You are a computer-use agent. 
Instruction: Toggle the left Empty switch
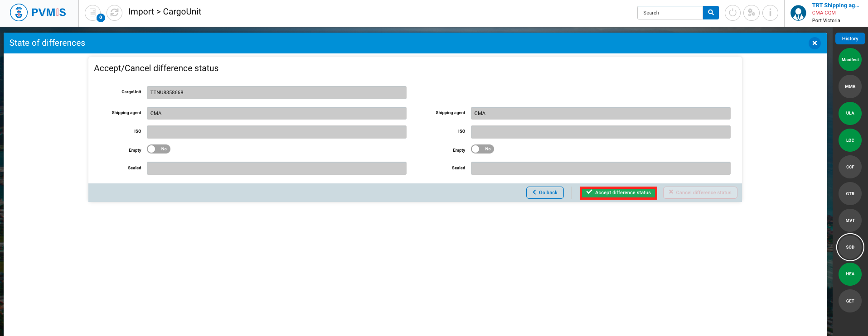pyautogui.click(x=158, y=149)
